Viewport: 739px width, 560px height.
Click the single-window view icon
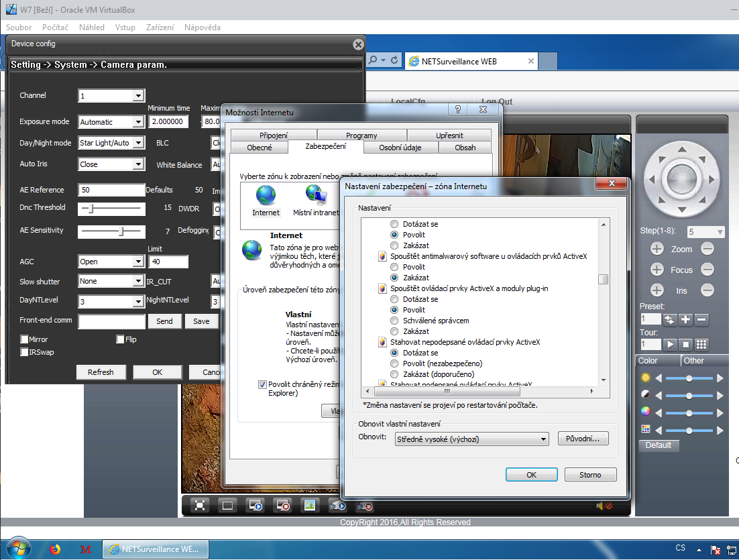click(x=227, y=506)
